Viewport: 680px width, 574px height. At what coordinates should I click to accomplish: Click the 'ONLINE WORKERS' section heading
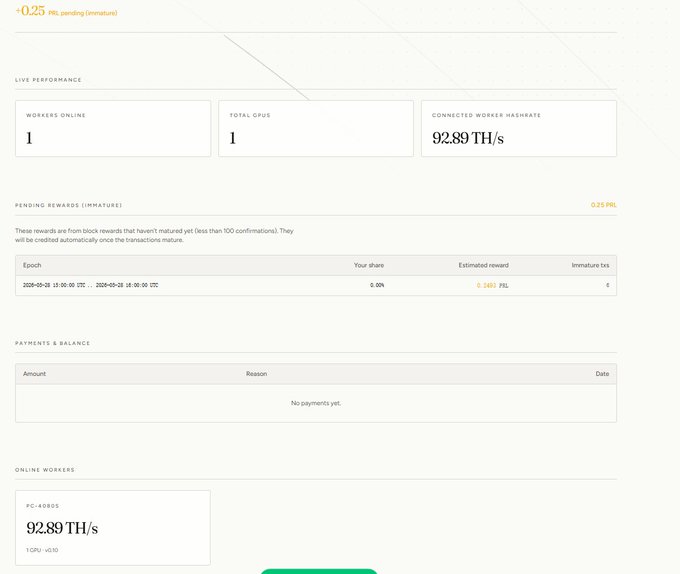[45, 470]
